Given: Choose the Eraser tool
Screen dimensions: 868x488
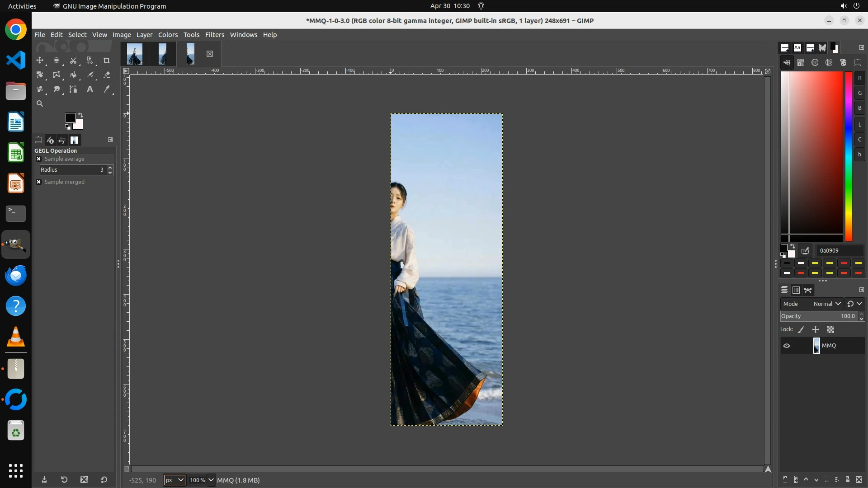Looking at the screenshot, I should [x=107, y=75].
